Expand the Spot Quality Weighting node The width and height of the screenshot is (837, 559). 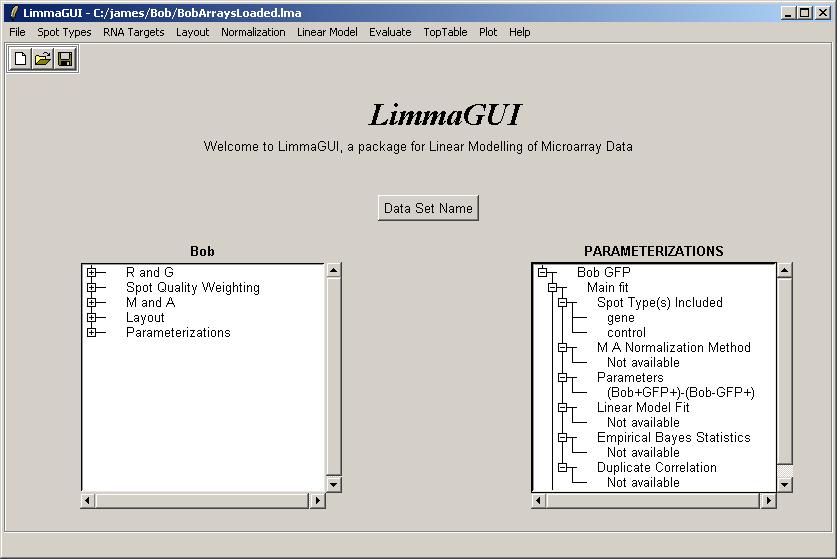pos(91,287)
